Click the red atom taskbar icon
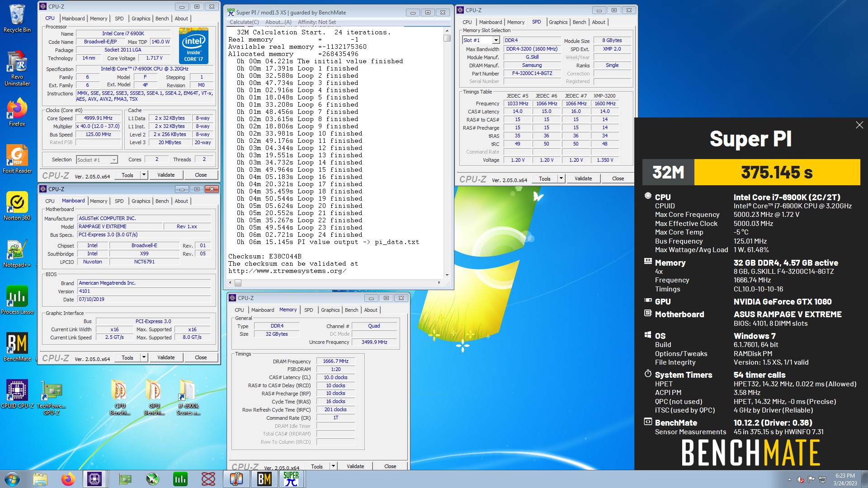This screenshot has width=868, height=488. tap(208, 479)
